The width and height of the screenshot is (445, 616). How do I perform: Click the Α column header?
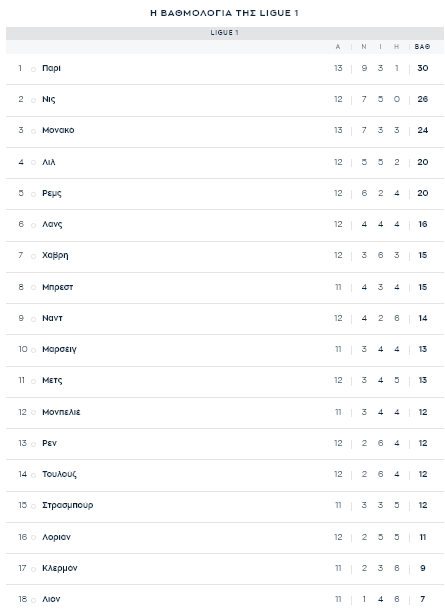(338, 47)
